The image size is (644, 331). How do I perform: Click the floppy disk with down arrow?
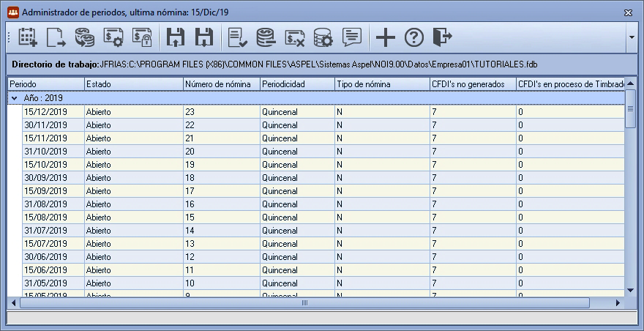(x=204, y=37)
